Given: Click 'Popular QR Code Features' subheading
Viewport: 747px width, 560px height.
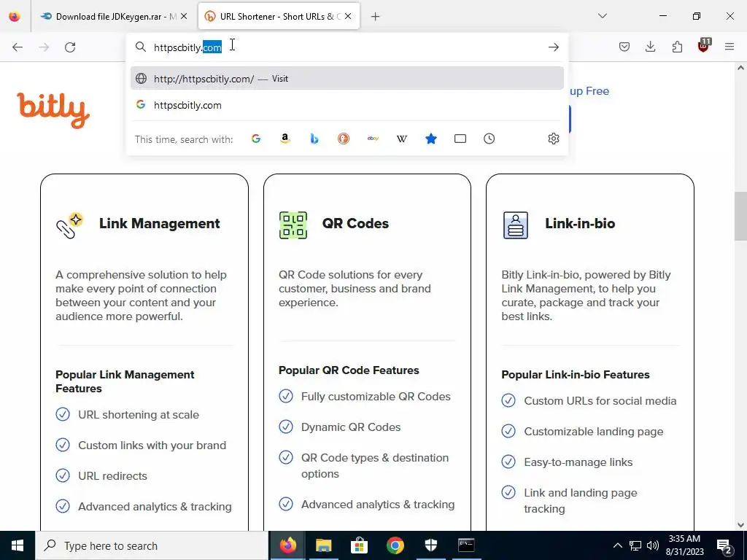Looking at the screenshot, I should (x=349, y=370).
